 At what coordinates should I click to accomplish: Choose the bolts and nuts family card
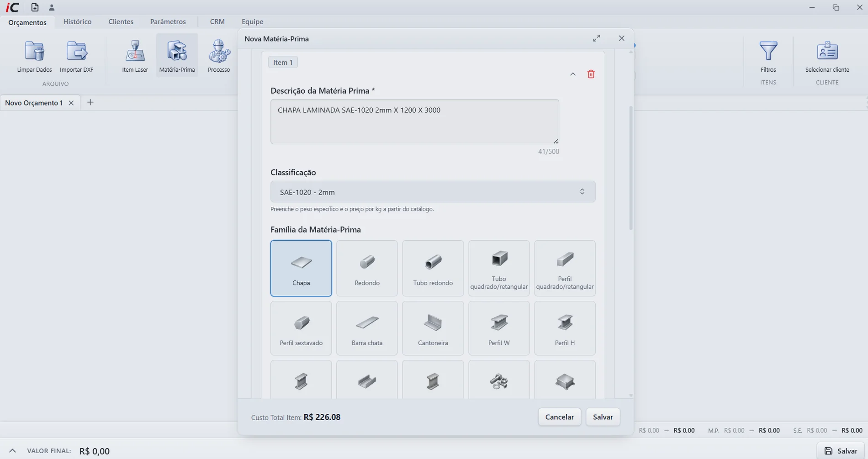point(499,380)
